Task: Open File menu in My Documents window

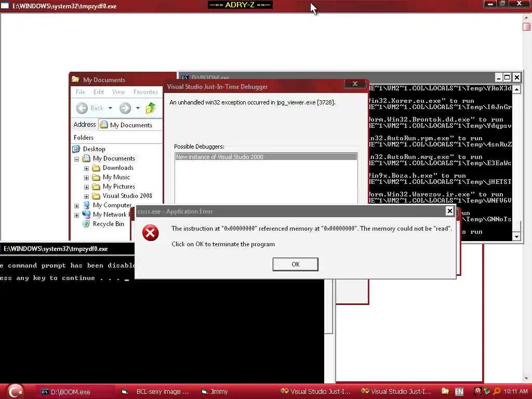Action: tap(81, 92)
